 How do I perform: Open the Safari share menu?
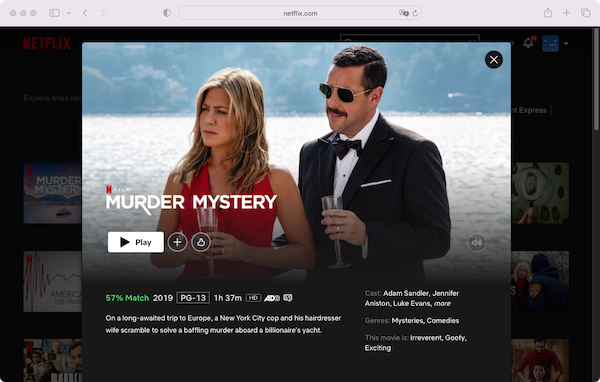coord(548,13)
